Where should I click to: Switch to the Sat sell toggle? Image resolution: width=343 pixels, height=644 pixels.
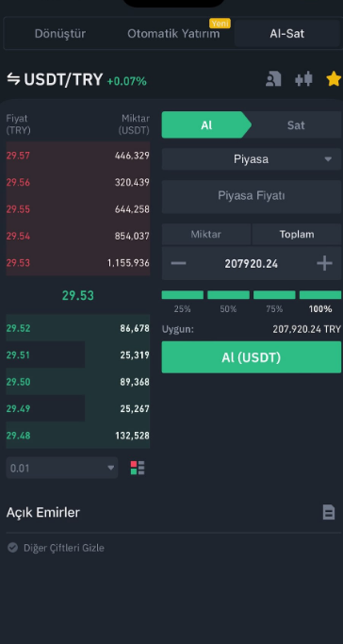296,124
